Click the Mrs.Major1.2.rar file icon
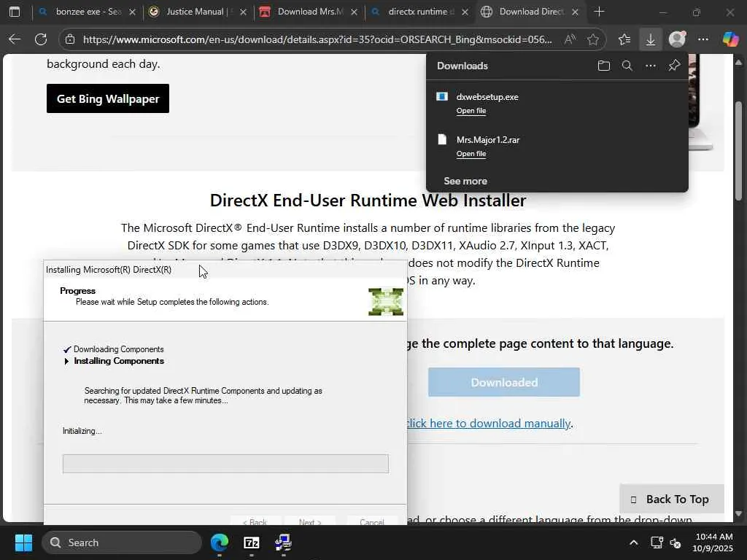The image size is (747, 560). coord(442,139)
